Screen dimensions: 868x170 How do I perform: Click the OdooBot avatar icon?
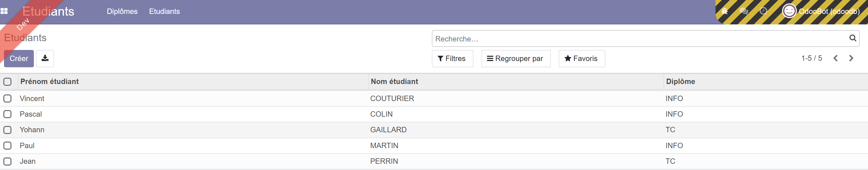pos(789,11)
